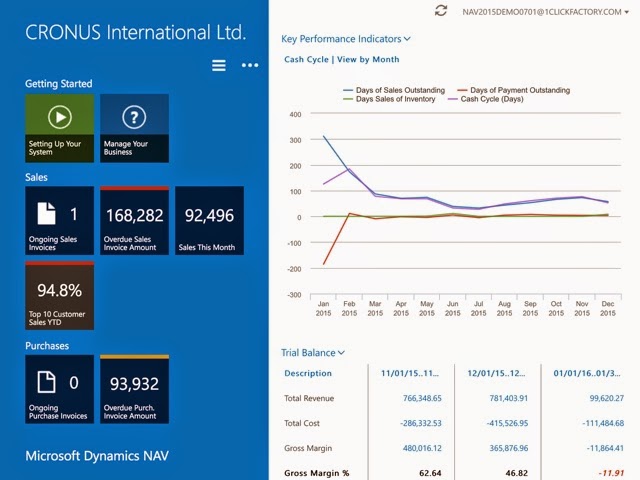The height and width of the screenshot is (480, 640).
Task: Select the Description column header
Action: (x=308, y=373)
